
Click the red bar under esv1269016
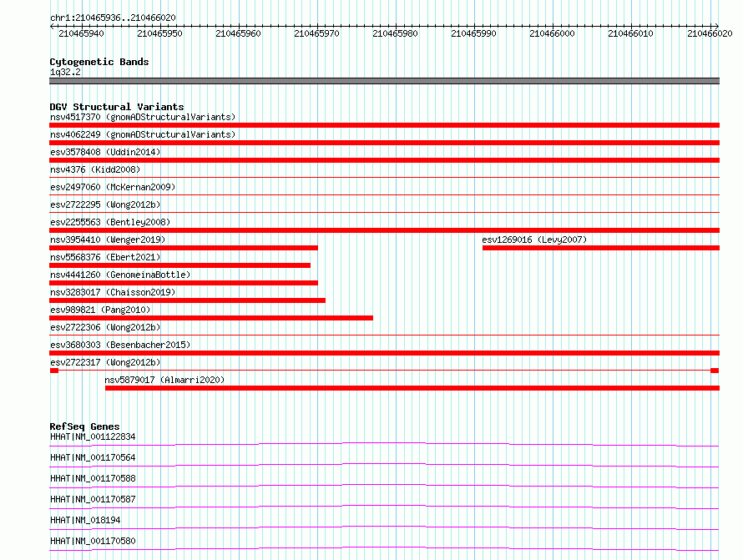601,248
